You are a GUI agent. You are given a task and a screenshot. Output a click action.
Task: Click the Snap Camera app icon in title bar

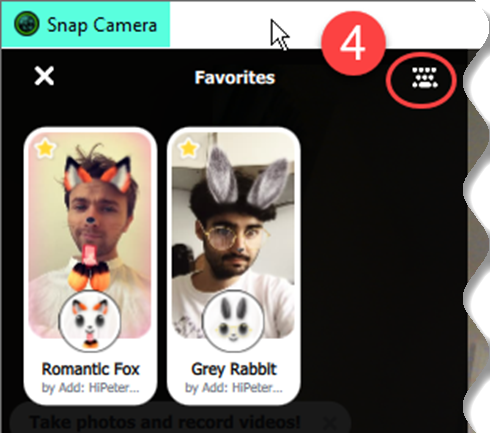pyautogui.click(x=27, y=24)
